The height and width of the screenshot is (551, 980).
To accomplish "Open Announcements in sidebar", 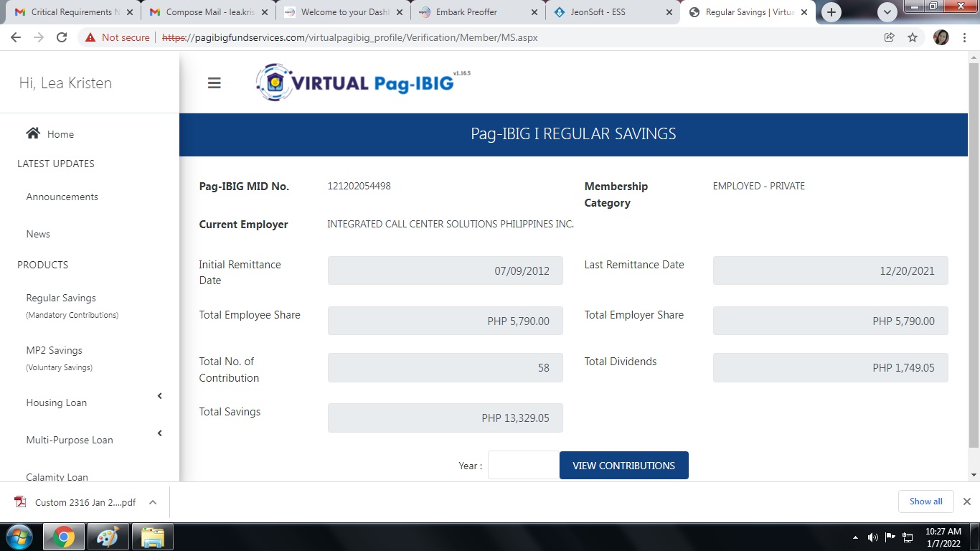I will click(62, 197).
